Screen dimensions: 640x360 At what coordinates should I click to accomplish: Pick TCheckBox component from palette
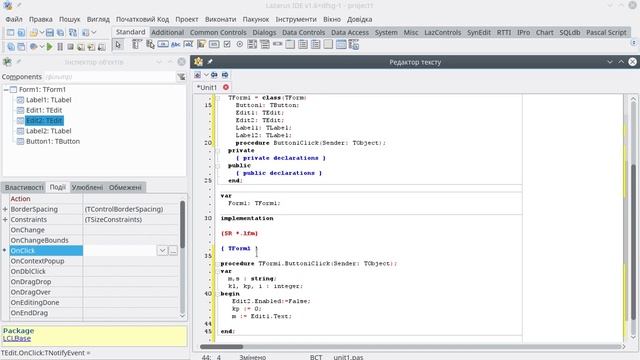(227, 44)
